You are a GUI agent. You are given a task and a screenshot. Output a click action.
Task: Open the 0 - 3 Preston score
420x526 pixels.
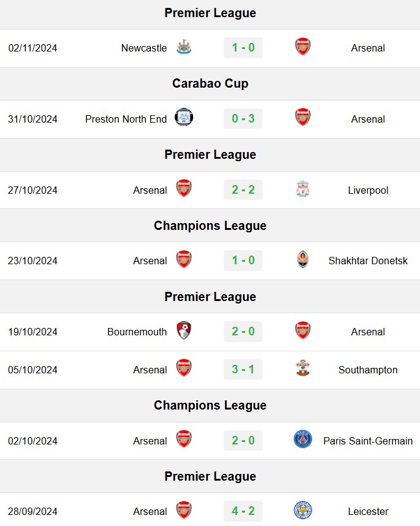[243, 119]
